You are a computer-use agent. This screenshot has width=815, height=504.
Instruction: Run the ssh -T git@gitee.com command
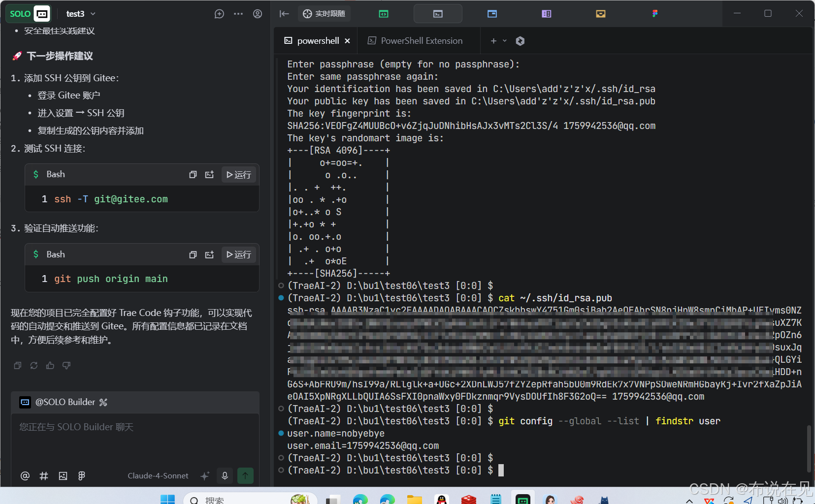point(239,175)
